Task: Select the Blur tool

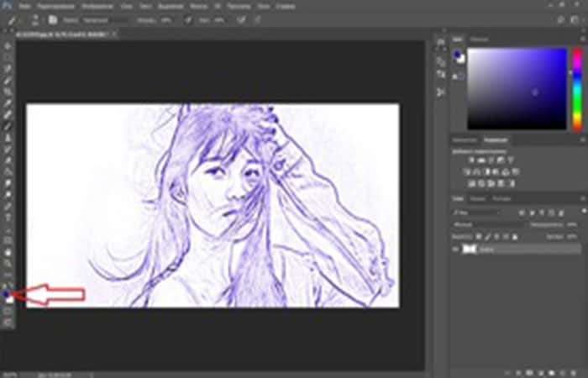Action: tap(8, 183)
